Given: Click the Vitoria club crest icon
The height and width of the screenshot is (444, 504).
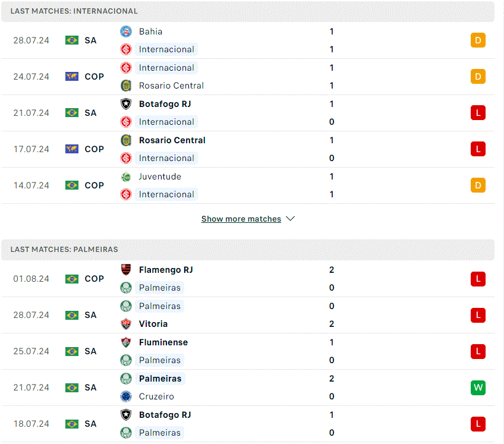Looking at the screenshot, I should pos(126,324).
